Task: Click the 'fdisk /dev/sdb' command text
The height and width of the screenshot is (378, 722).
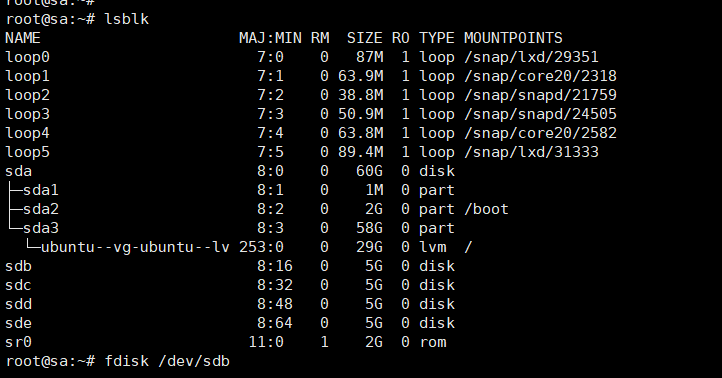Action: pyautogui.click(x=167, y=361)
